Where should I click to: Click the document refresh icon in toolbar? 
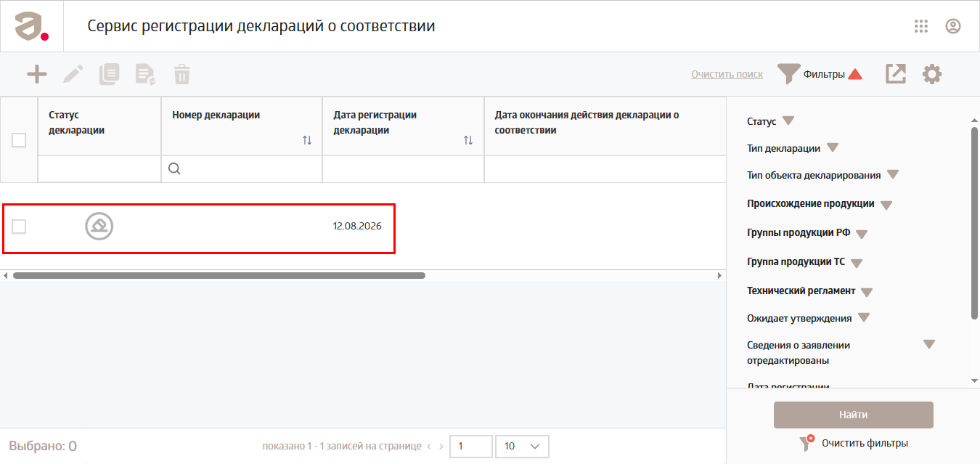146,74
